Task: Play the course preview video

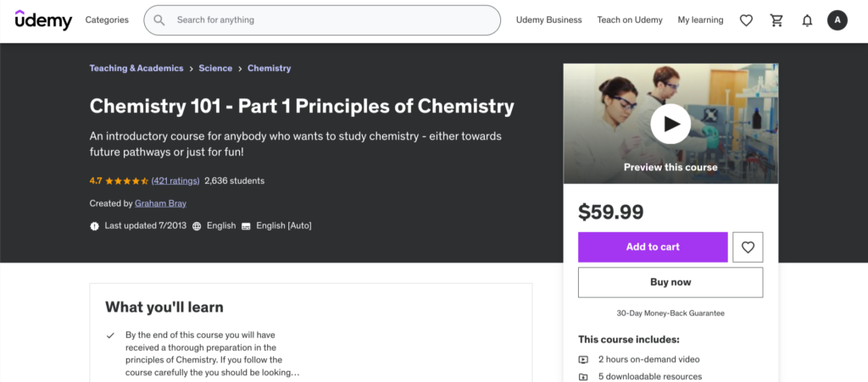Action: [x=670, y=125]
